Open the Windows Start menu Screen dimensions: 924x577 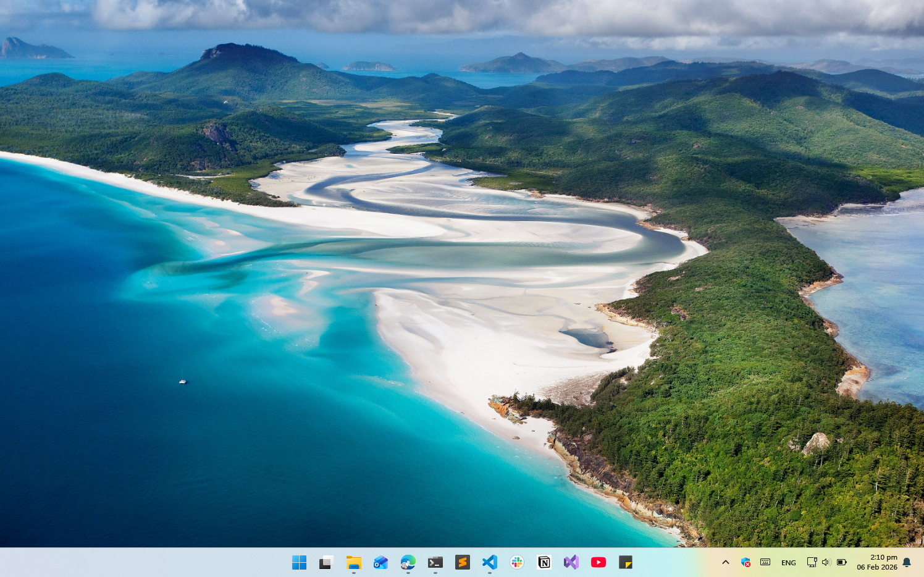tap(300, 562)
